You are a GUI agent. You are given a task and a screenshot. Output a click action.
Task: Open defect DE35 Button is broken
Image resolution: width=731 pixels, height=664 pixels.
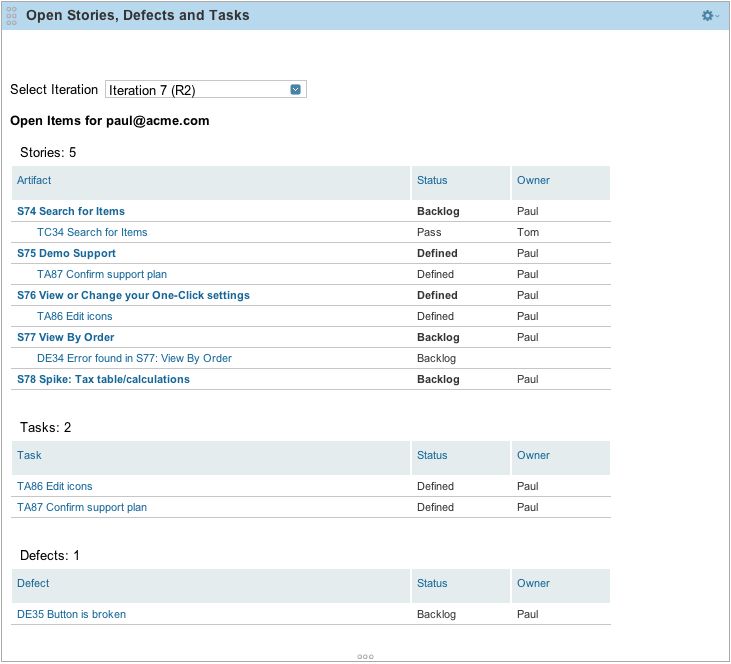[71, 614]
